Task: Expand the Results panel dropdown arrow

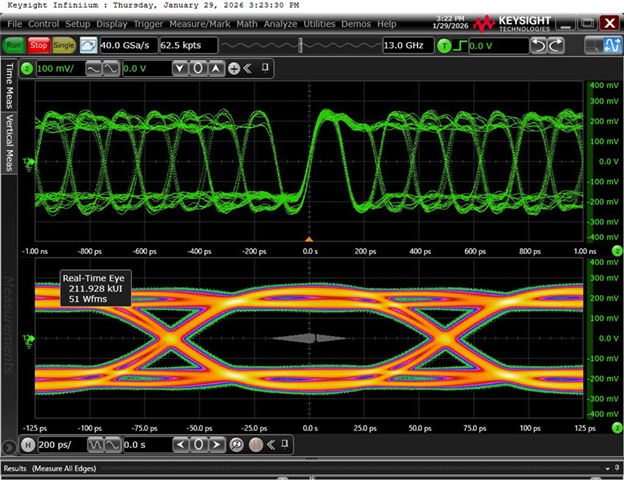Action: [605, 468]
